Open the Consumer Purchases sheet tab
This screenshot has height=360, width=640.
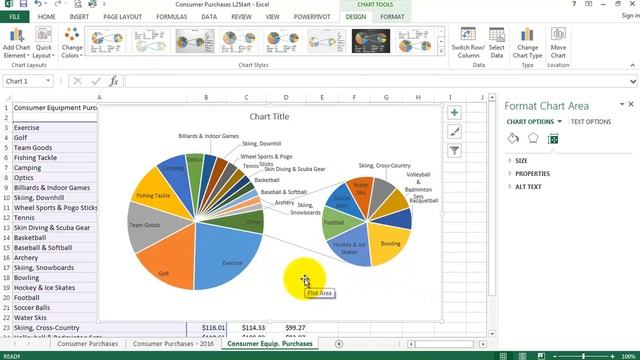(x=87, y=344)
